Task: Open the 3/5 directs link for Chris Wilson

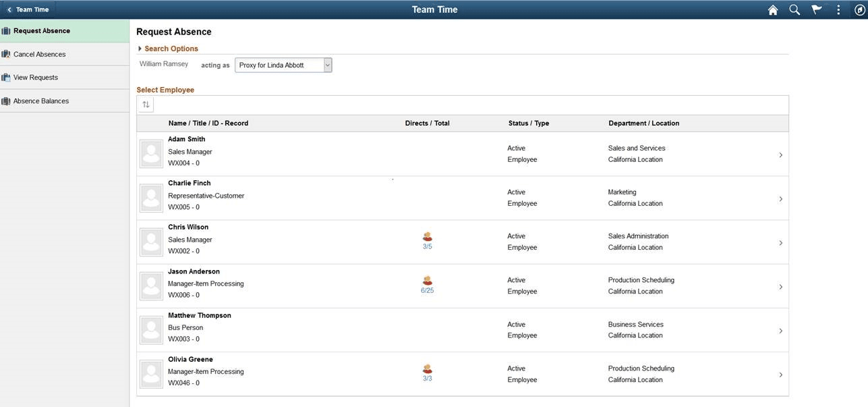Action: coord(426,246)
